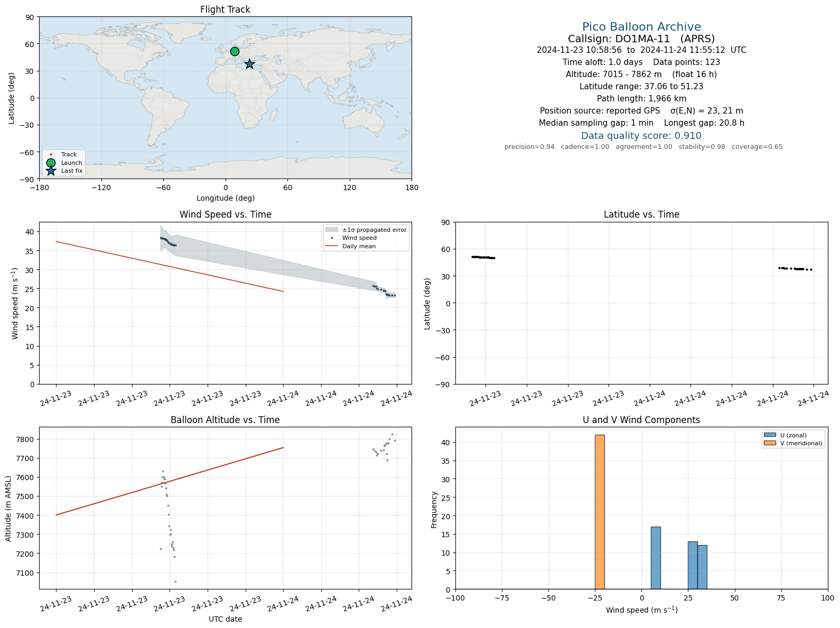Click the 'precision=0.94' score breakdown line

pos(643,147)
